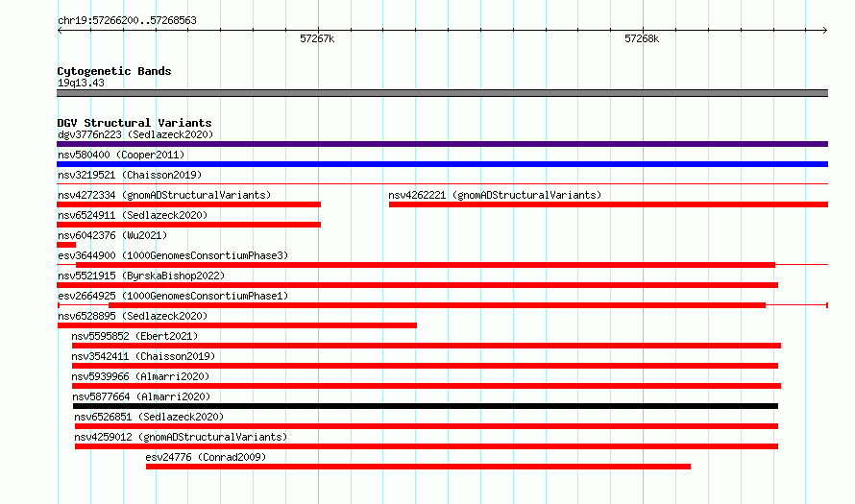Image resolution: width=855 pixels, height=504 pixels.
Task: Select the red bar under esv24776
Action: 418,467
